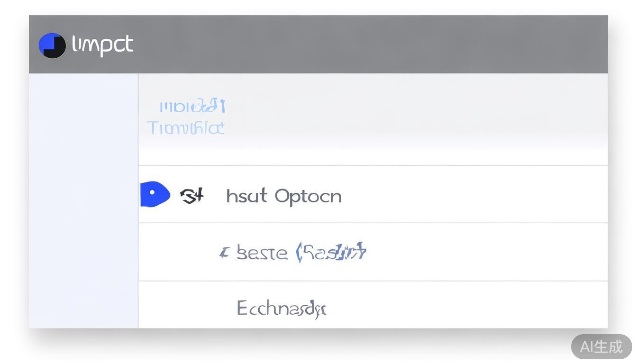Click the white dot inside blue toggle
Screen dimensions: 637x364
[152, 193]
